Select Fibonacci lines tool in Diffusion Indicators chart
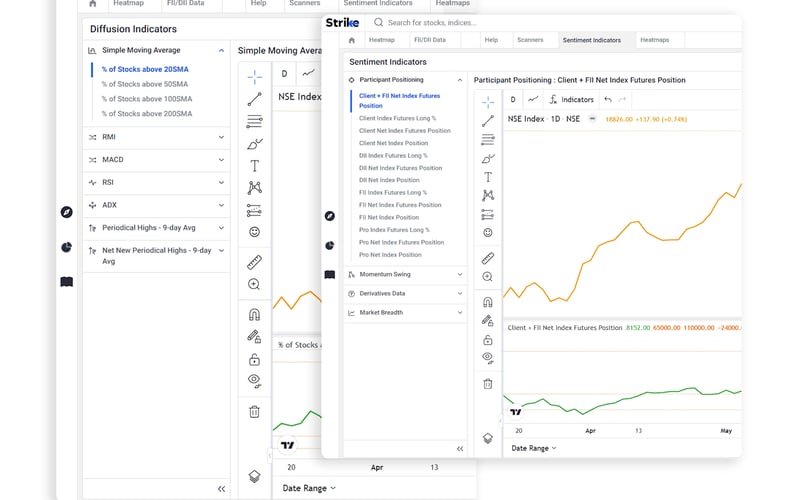 pyautogui.click(x=255, y=121)
